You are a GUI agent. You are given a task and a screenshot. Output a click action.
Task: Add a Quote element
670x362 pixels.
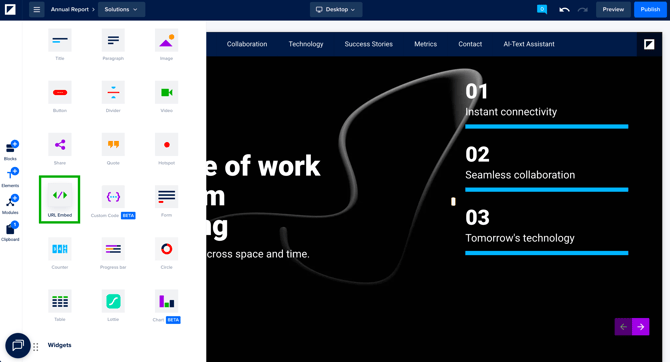coord(113,145)
